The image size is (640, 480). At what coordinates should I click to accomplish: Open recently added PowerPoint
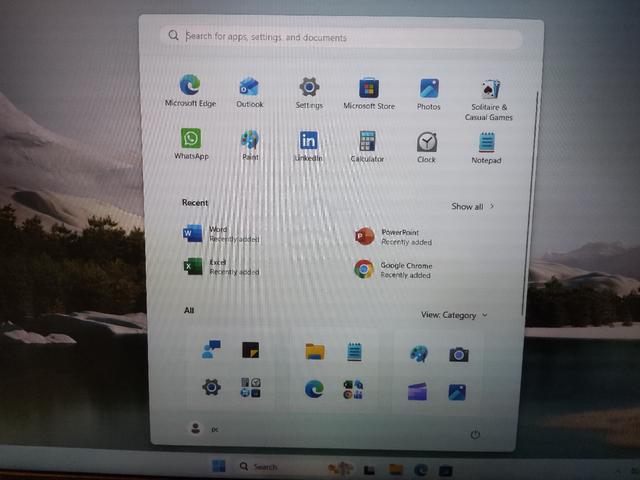pyautogui.click(x=393, y=237)
